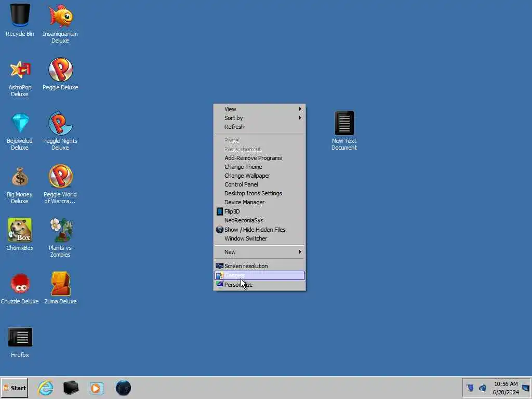
Task: Open Desktop Icons Settings menu entry
Action: pyautogui.click(x=260, y=193)
